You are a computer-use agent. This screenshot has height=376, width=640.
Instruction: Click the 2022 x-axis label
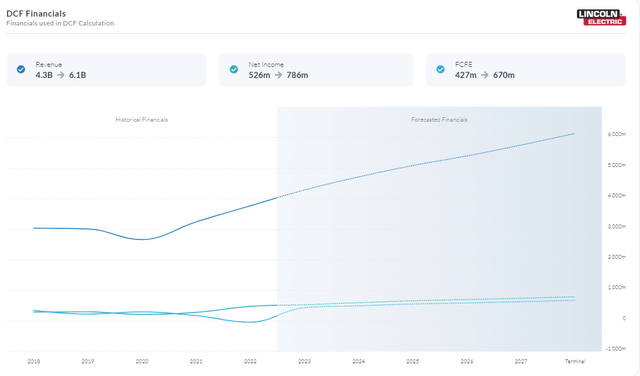(x=250, y=361)
